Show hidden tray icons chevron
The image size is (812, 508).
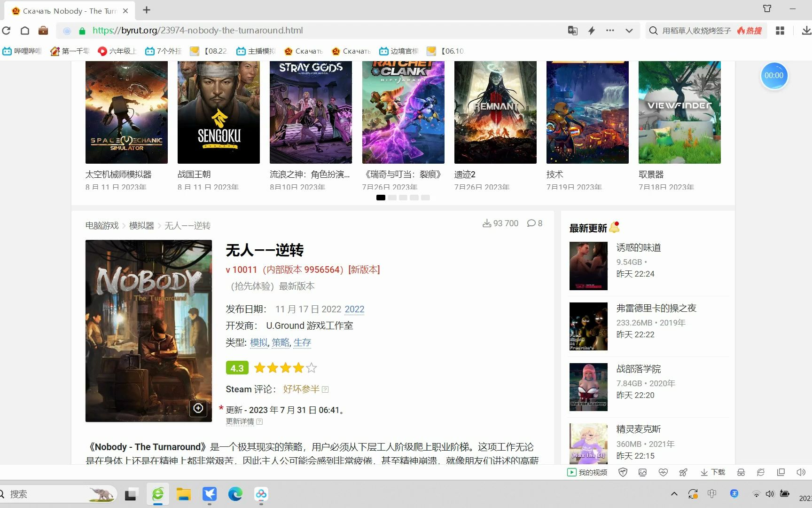click(674, 494)
